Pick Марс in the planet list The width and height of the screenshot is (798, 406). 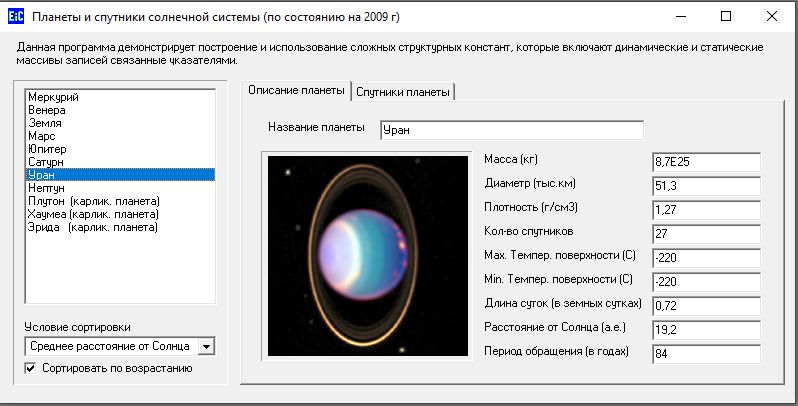(x=43, y=136)
